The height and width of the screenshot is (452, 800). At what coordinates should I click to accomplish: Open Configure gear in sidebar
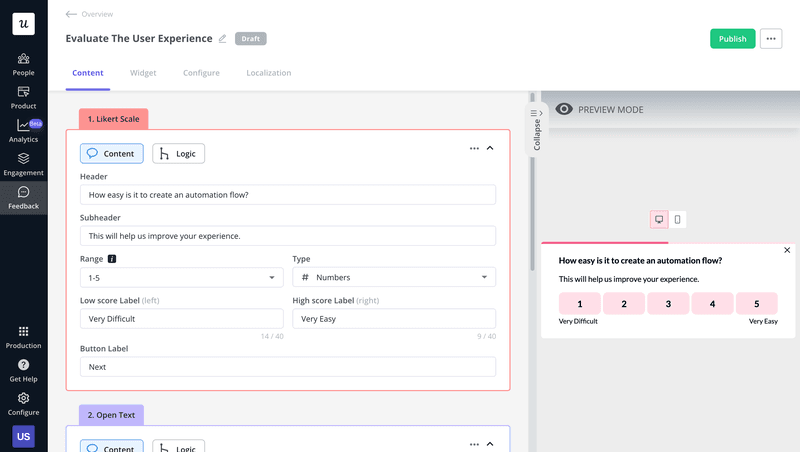click(x=23, y=405)
